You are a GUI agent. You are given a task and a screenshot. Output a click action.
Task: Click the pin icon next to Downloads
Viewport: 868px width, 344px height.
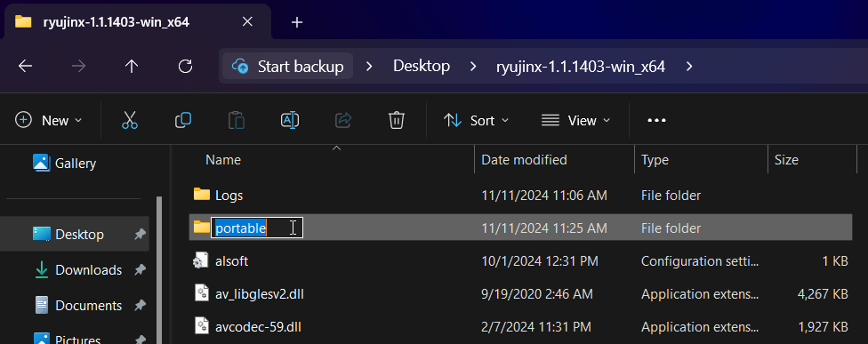(140, 270)
